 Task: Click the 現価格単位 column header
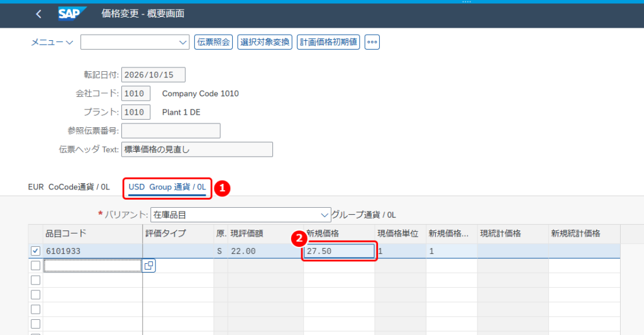[x=401, y=234]
